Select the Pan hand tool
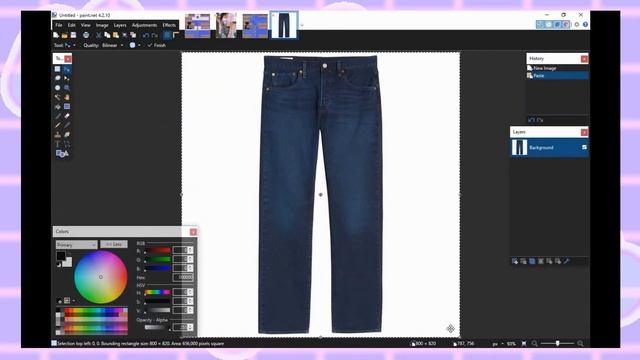Viewport: 640px width, 360px height. [67, 97]
